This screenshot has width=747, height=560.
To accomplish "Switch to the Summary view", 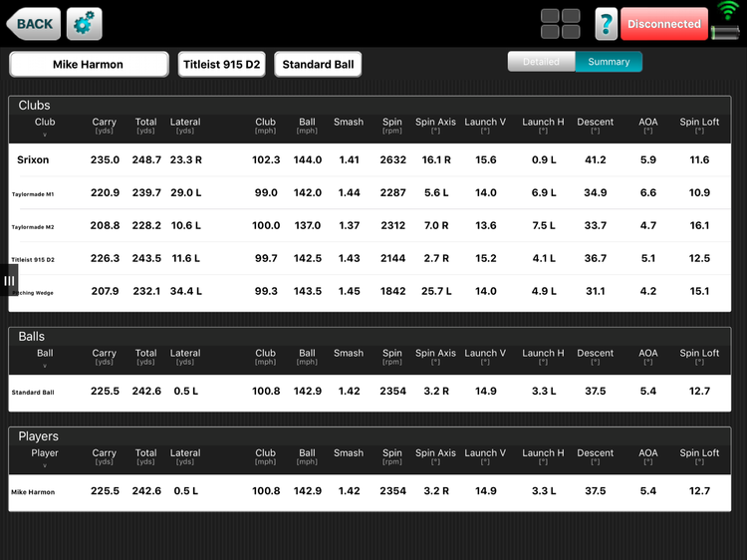I will pos(609,62).
